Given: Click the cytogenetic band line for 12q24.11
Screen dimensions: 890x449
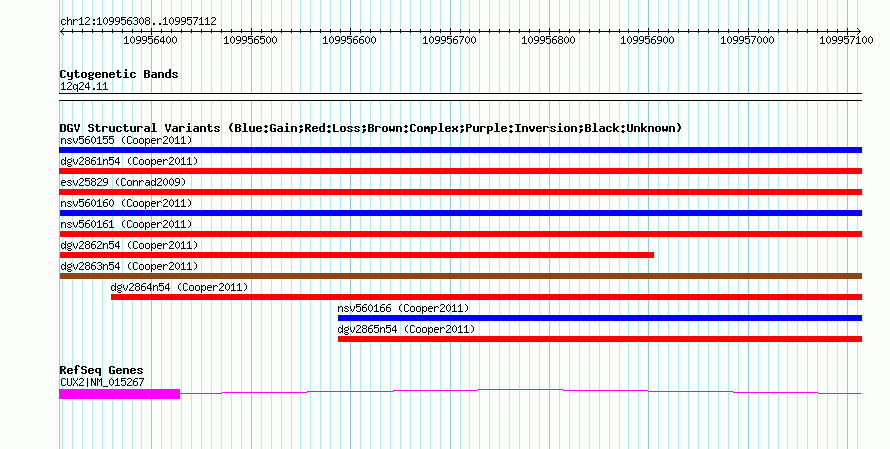Looking at the screenshot, I should [460, 97].
